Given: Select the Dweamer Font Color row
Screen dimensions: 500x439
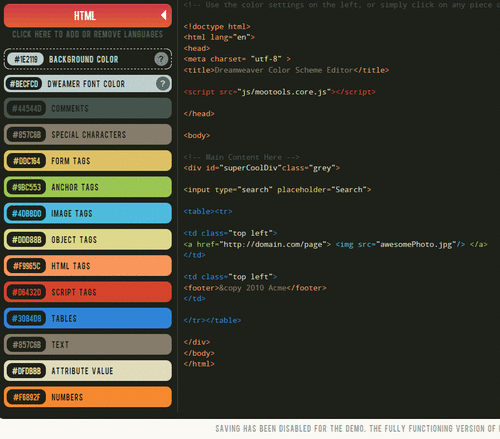Looking at the screenshot, I should pyautogui.click(x=88, y=84).
